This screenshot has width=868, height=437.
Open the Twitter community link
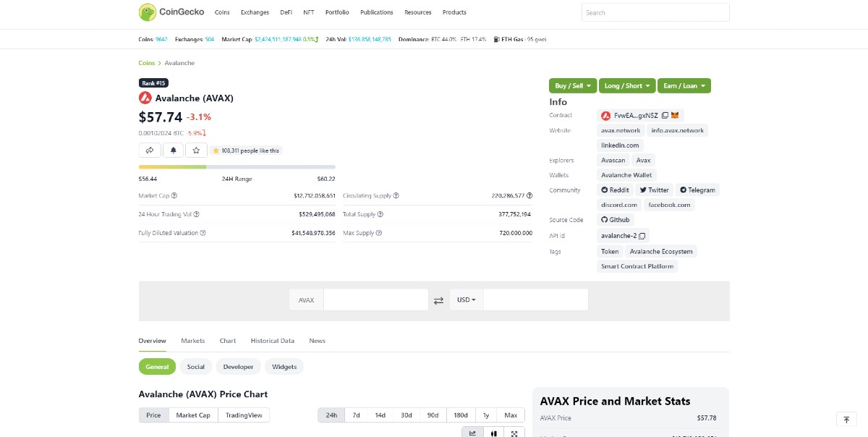click(x=655, y=190)
